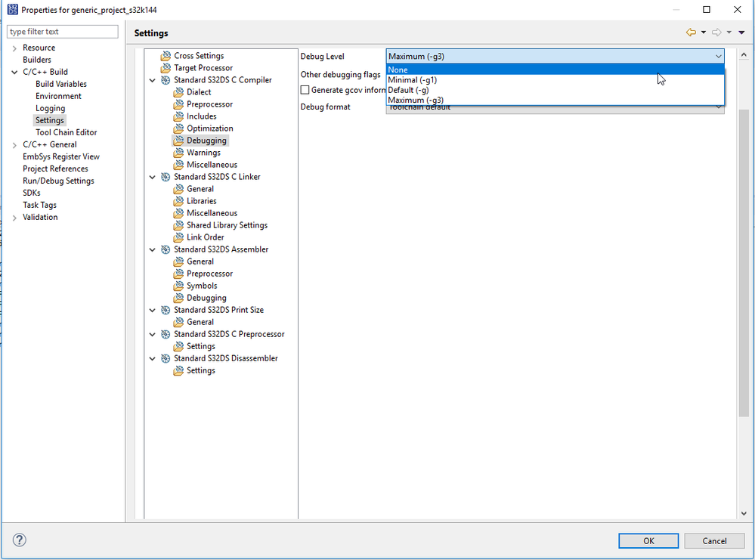Maximize the Properties dialog window
755x560 pixels.
pos(707,10)
